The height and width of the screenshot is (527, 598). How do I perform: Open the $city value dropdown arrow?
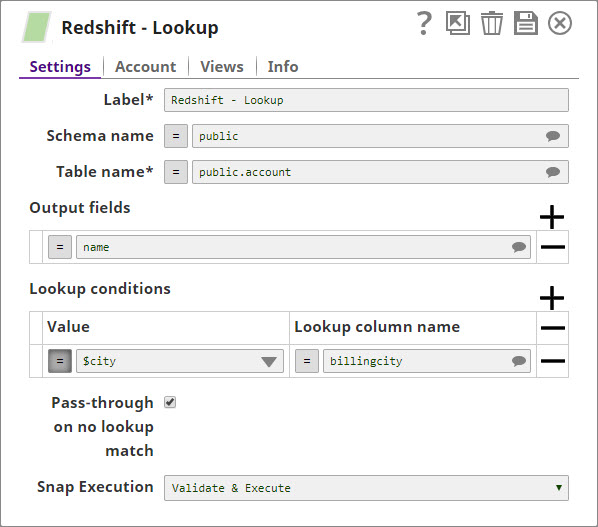point(269,362)
